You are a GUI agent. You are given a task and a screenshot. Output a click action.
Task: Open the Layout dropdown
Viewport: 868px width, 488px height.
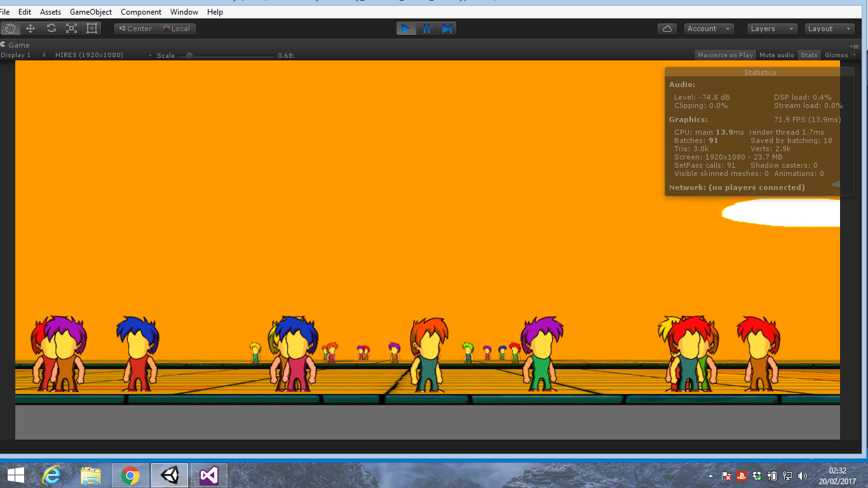point(830,29)
